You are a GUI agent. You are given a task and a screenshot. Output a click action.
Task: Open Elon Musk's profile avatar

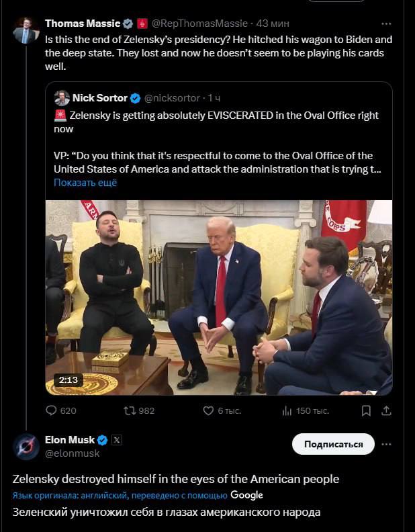(26, 447)
